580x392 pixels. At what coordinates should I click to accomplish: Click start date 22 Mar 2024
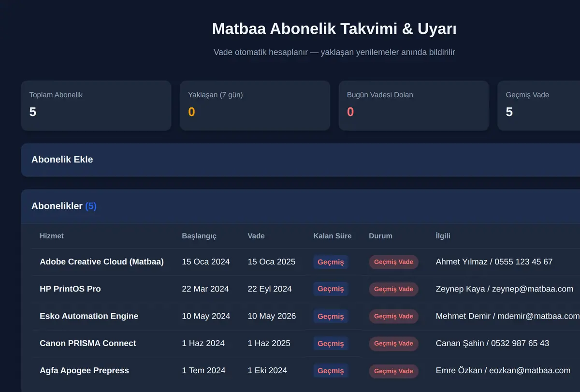coord(205,289)
